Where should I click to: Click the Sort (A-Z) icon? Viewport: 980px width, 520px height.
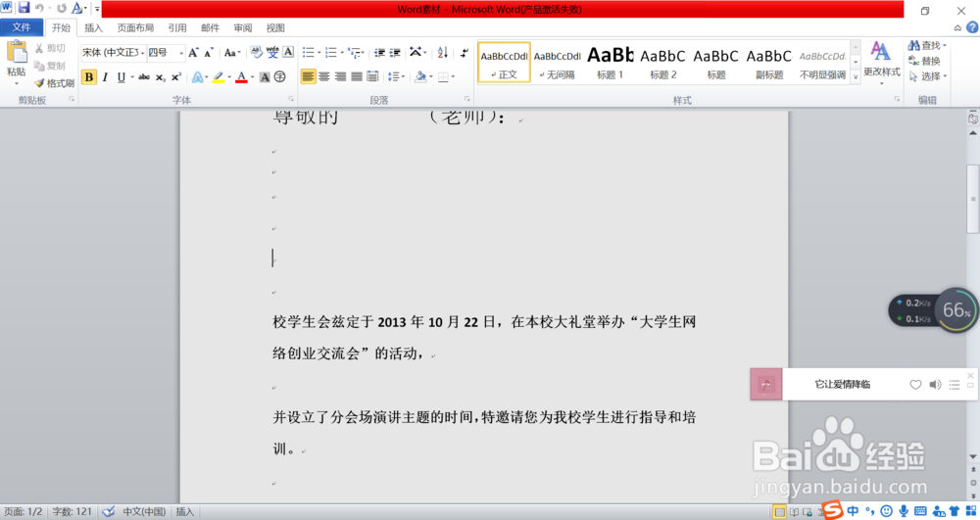443,53
